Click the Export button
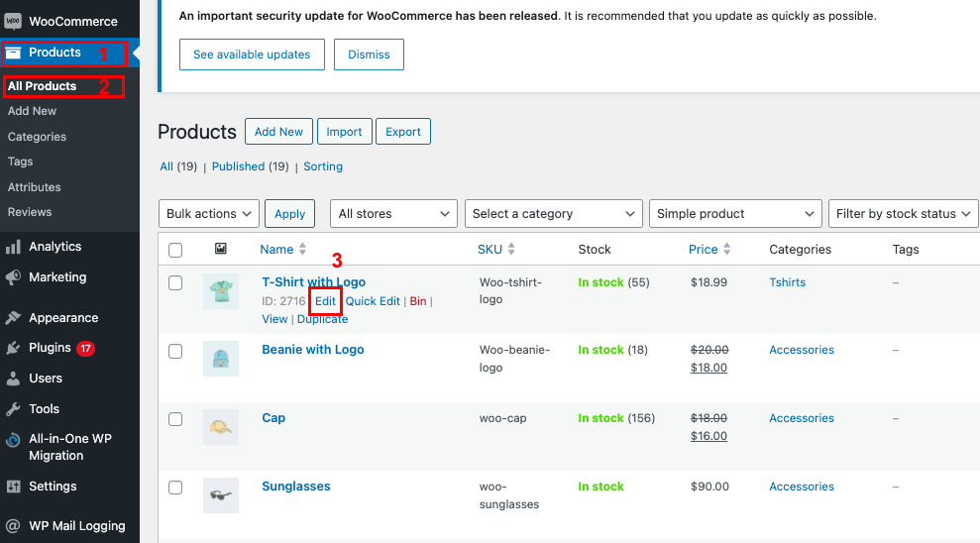 pyautogui.click(x=403, y=131)
